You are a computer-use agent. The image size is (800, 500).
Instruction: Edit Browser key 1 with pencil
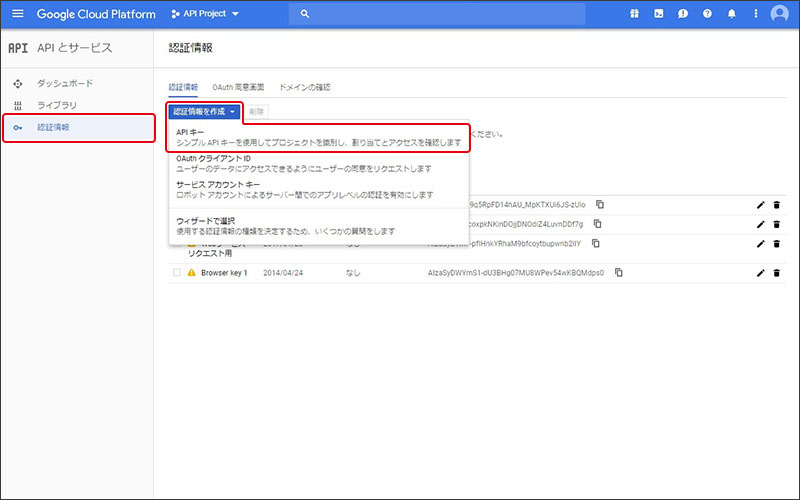pyautogui.click(x=761, y=273)
